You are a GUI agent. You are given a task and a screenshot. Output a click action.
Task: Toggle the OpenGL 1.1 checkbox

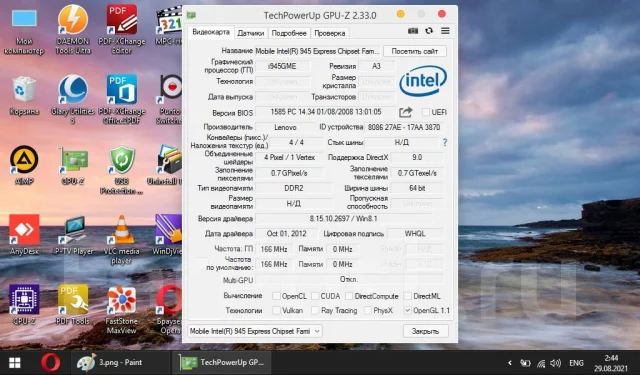point(407,311)
